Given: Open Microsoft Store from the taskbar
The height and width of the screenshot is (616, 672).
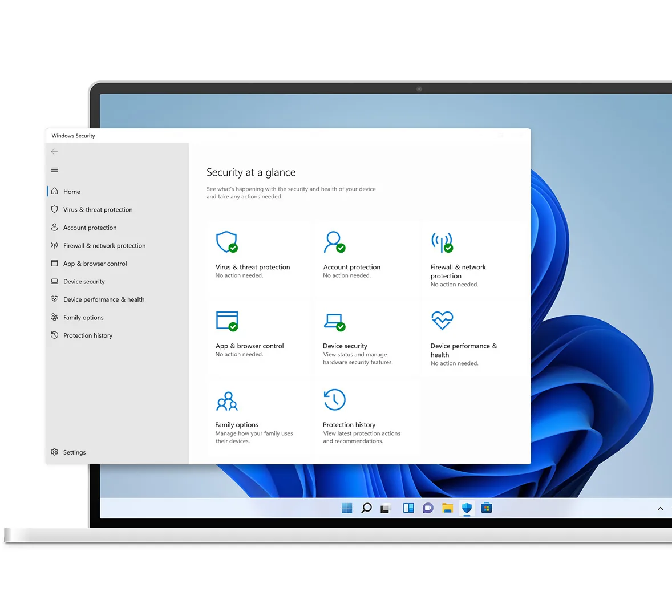Looking at the screenshot, I should point(487,508).
